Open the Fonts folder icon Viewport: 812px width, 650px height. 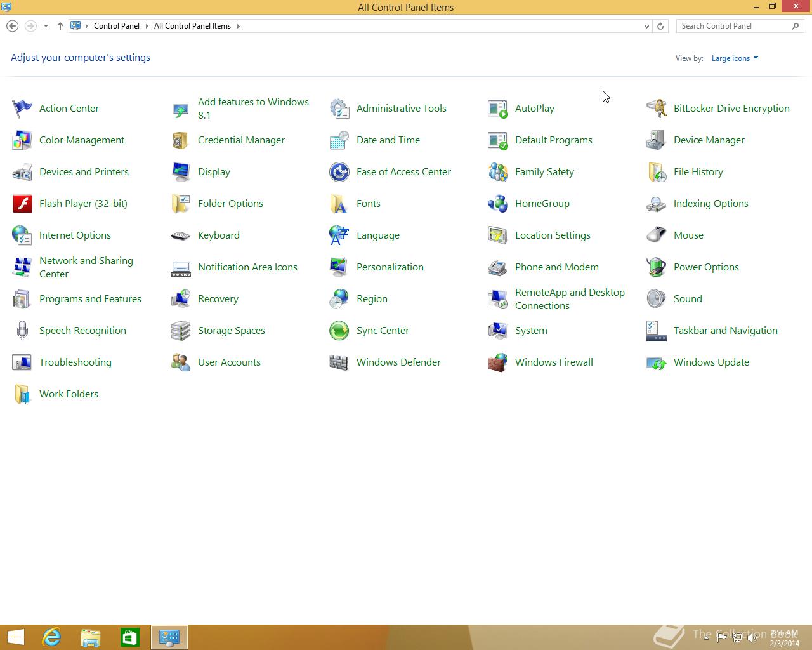click(339, 204)
